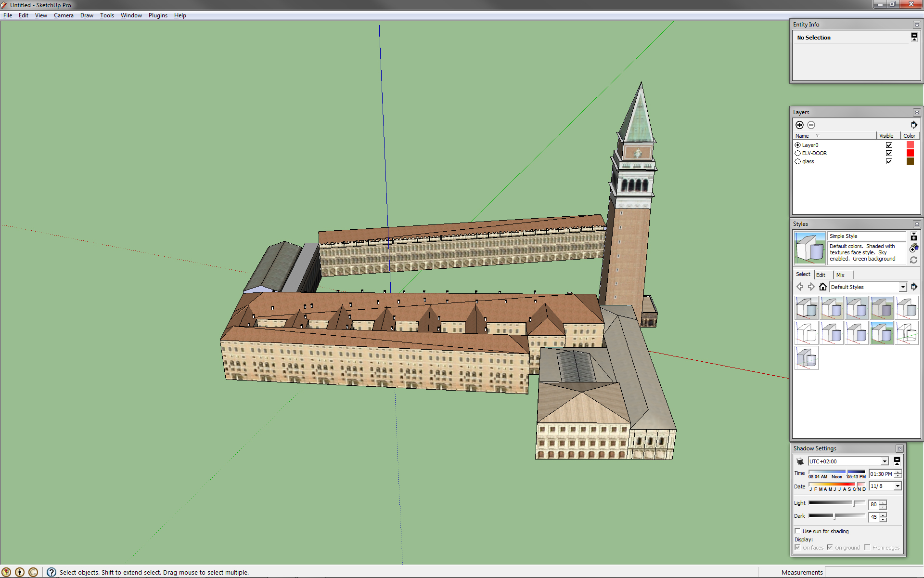Select the wireframe style thumbnail
The height and width of the screenshot is (578, 924).
point(906,333)
